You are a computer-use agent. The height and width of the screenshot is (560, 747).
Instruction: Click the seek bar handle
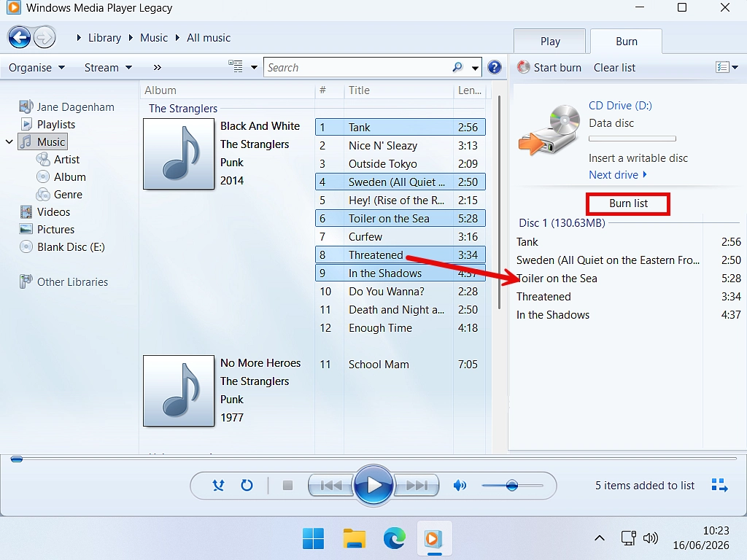[x=17, y=459]
